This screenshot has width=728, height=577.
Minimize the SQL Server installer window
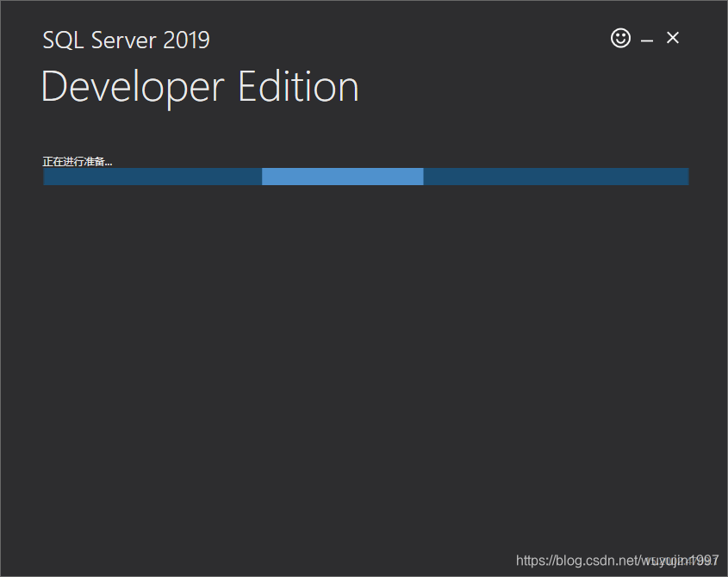[x=647, y=40]
